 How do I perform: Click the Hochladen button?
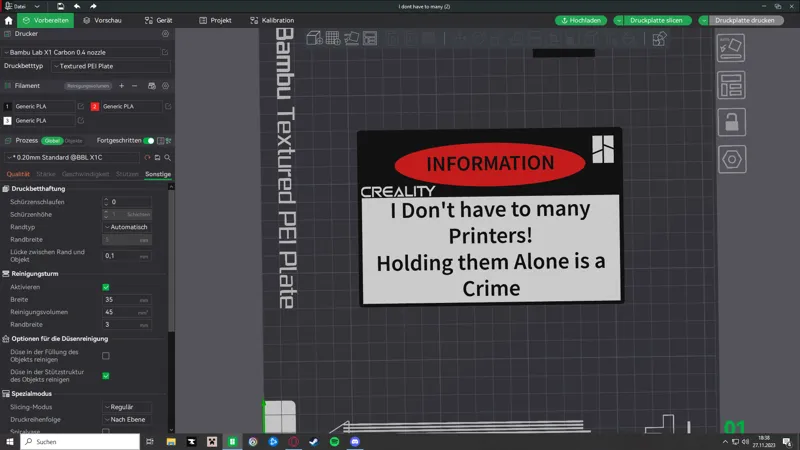pos(581,20)
